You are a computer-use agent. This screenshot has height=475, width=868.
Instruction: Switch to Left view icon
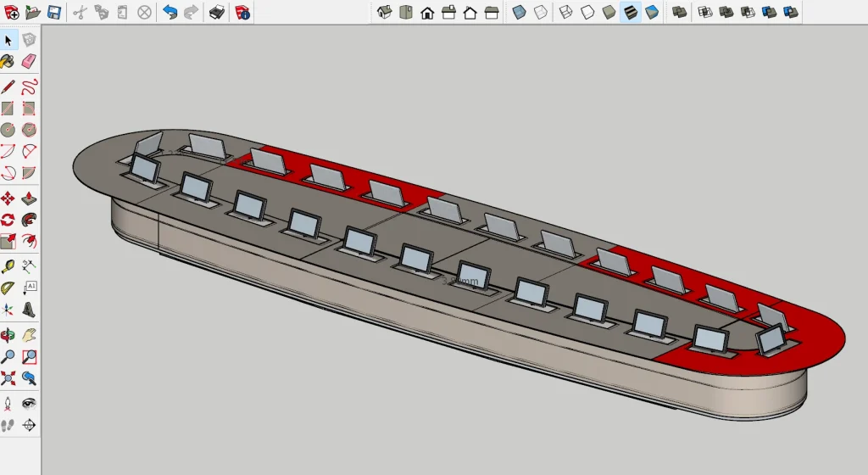pos(492,12)
